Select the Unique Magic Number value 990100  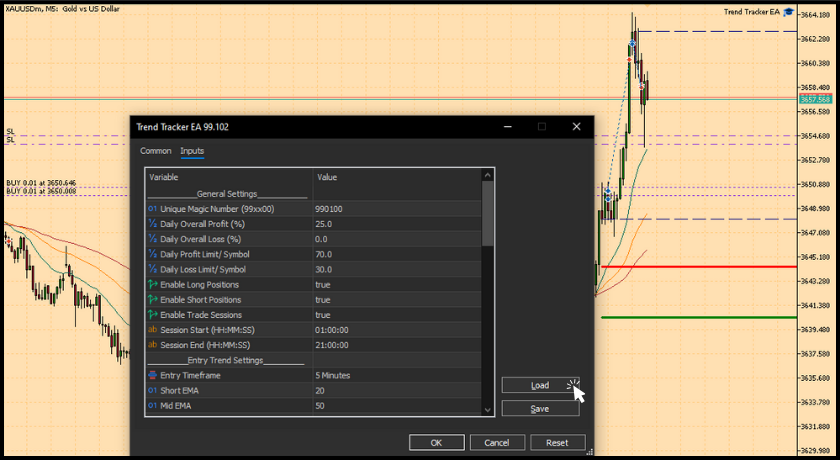click(x=329, y=209)
